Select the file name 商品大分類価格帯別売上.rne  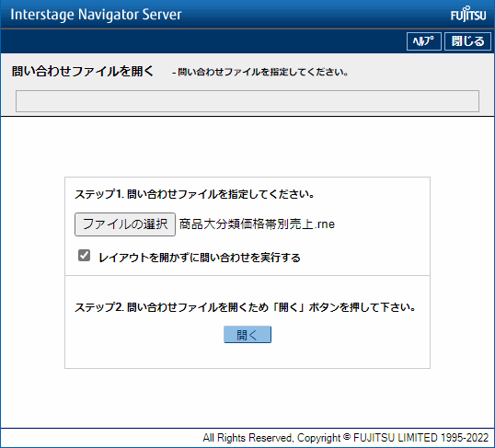coord(257,224)
